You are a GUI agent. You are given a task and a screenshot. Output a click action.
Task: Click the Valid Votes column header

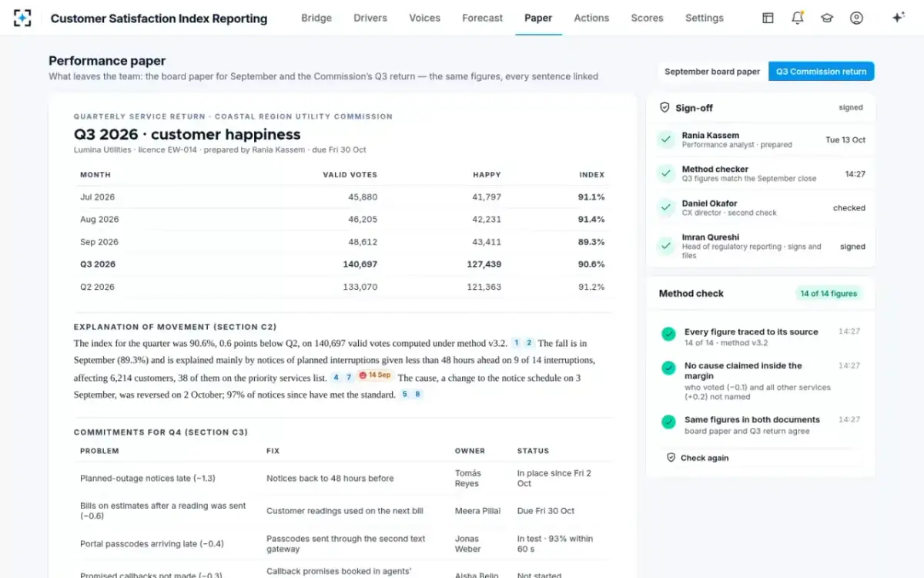tap(350, 175)
